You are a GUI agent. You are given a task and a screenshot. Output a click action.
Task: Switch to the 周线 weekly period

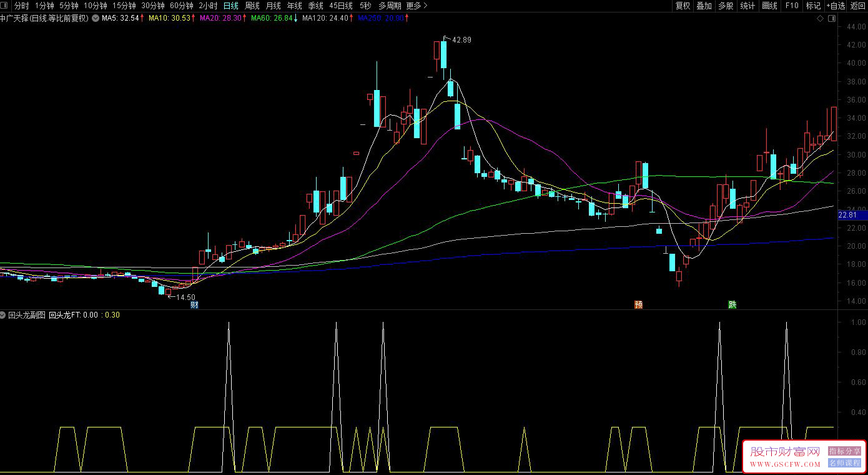(x=252, y=6)
